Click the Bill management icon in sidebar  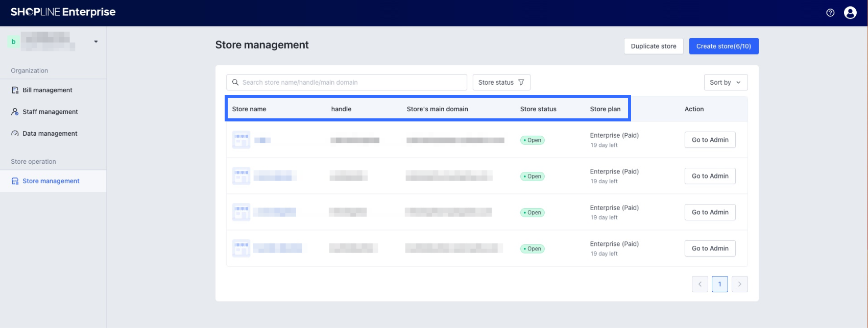click(x=15, y=90)
